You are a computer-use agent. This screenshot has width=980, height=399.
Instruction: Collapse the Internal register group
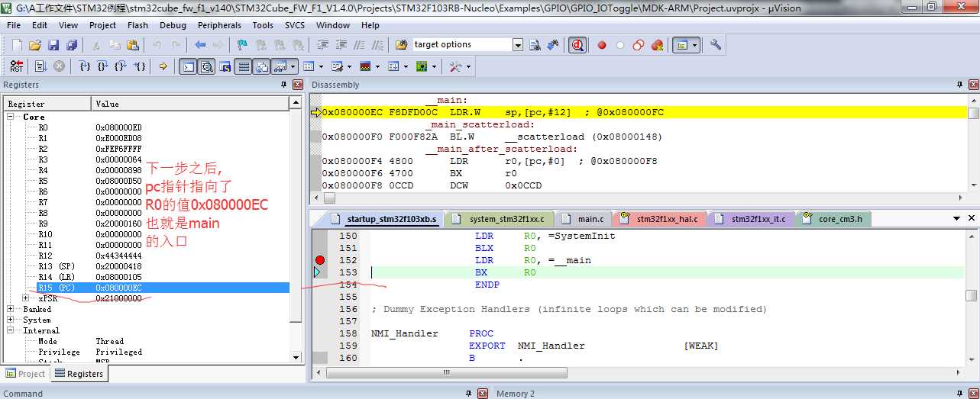(x=11, y=330)
